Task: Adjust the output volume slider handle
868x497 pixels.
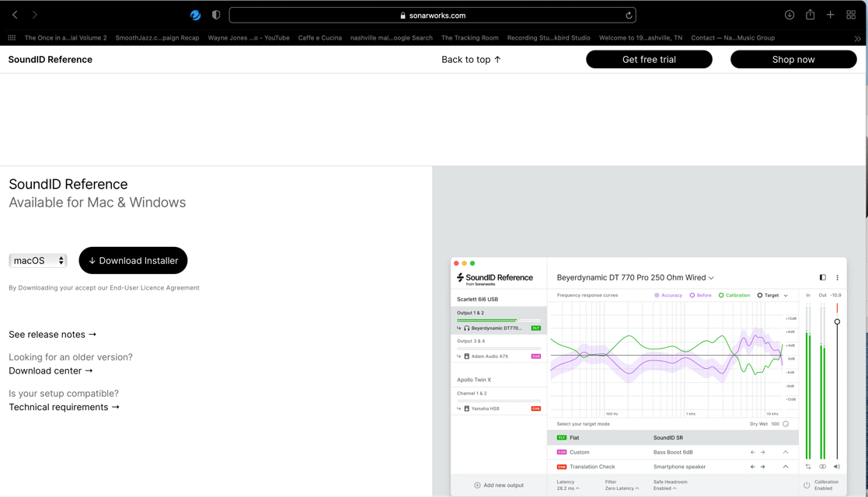Action: tap(837, 321)
